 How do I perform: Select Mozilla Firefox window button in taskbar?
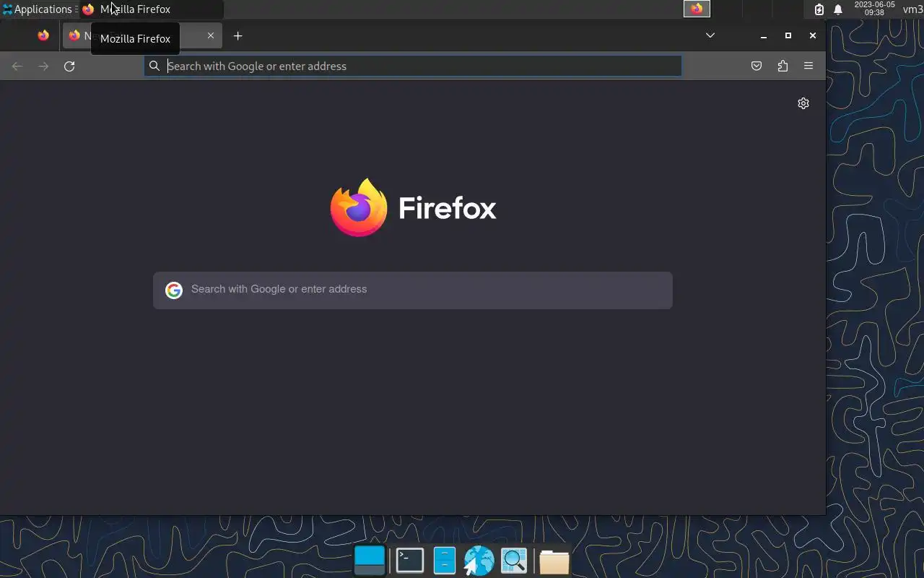tap(151, 9)
